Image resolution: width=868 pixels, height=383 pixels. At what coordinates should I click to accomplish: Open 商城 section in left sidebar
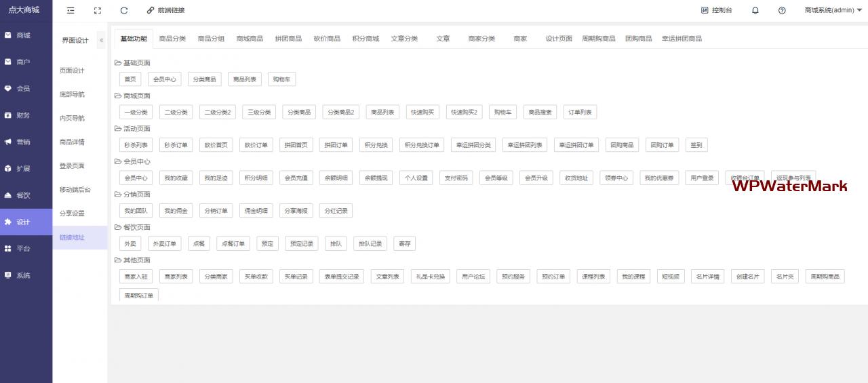24,35
